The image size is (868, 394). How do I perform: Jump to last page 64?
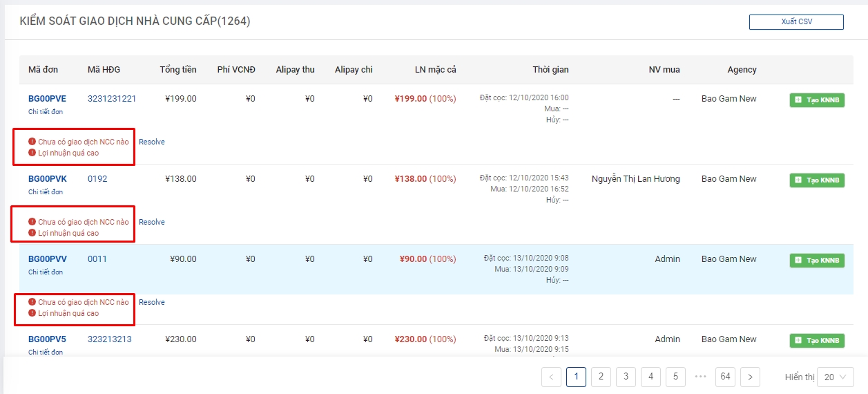coord(725,377)
